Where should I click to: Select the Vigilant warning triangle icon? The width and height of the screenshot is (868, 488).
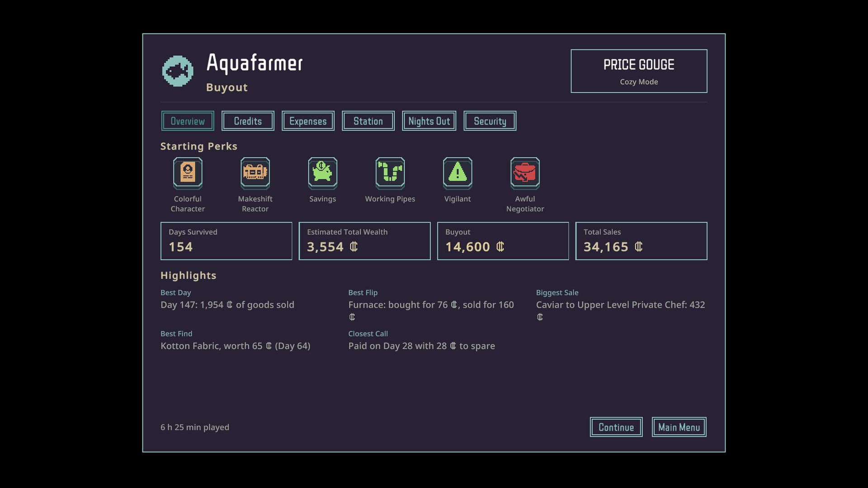tap(458, 173)
